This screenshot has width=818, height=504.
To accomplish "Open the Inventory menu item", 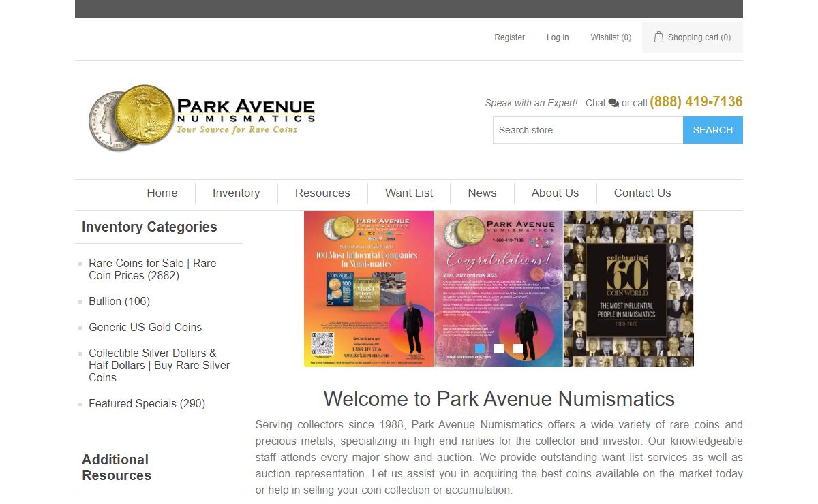I will click(236, 193).
